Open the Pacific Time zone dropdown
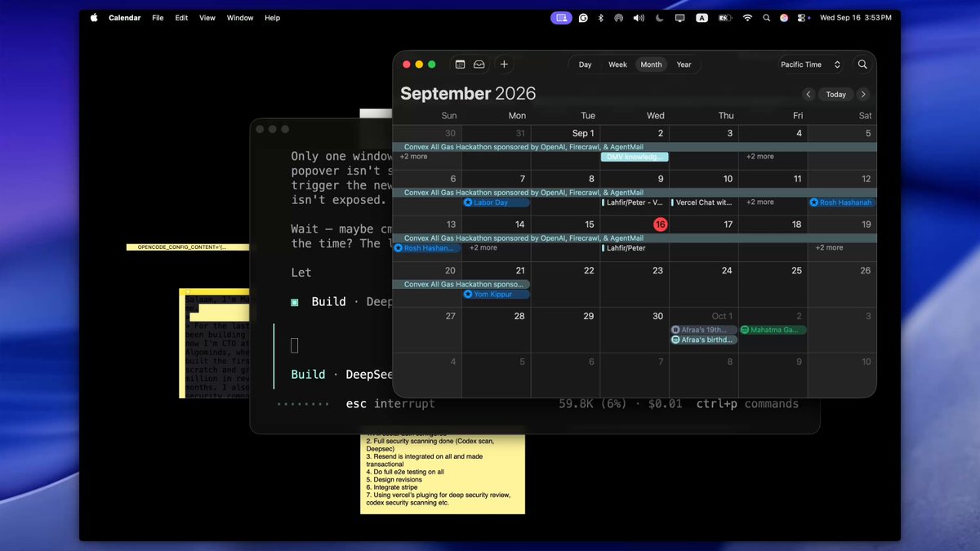 (x=810, y=64)
